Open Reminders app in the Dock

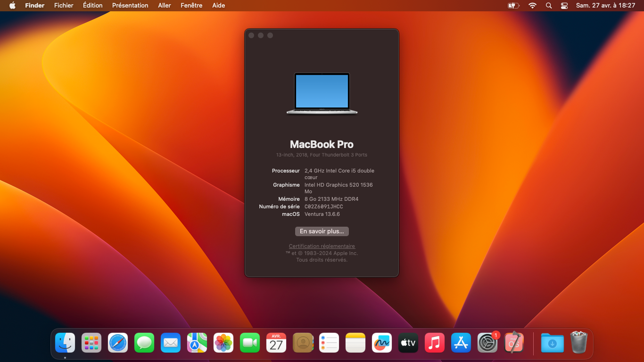pos(329,343)
